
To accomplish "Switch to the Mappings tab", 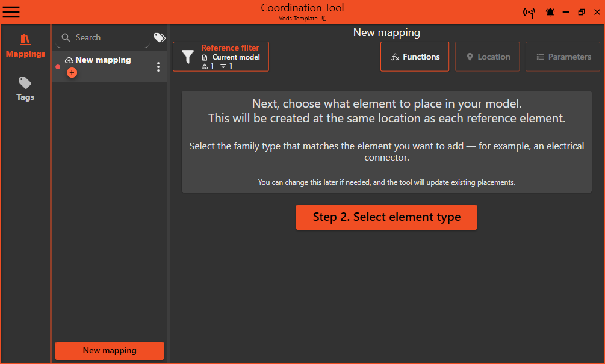I will [x=25, y=46].
